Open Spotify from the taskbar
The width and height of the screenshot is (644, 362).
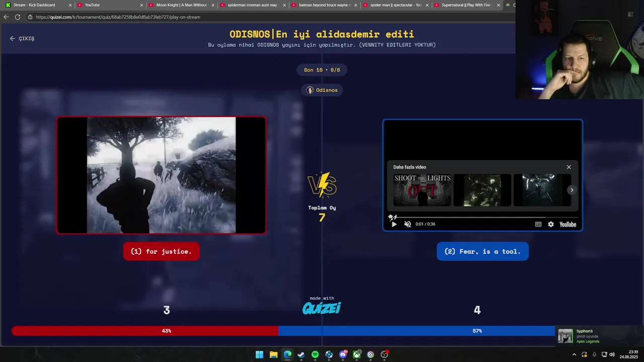tap(315, 354)
